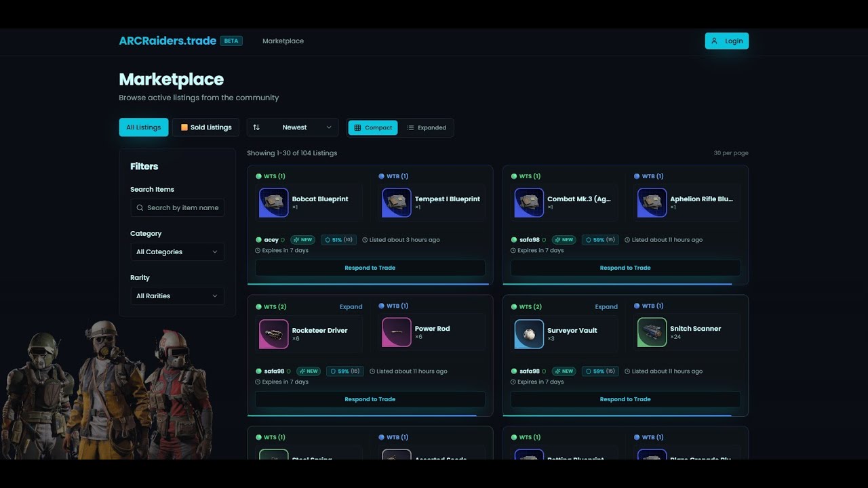
Task: Click the Rocketeer Driver item icon
Action: 274,334
